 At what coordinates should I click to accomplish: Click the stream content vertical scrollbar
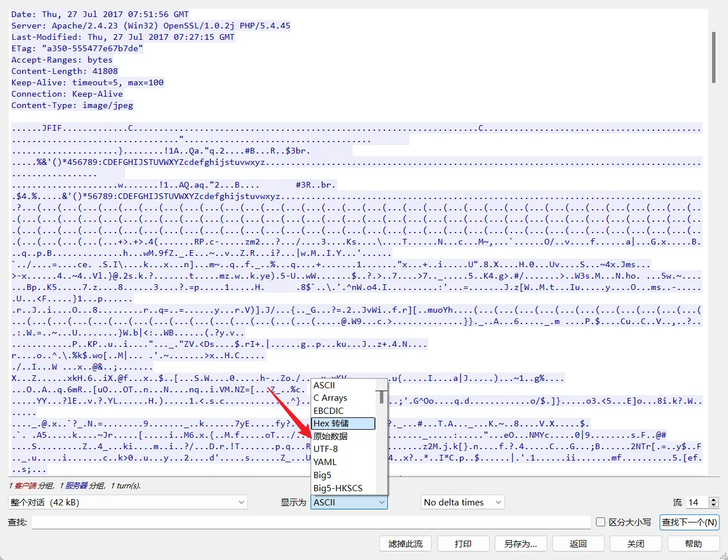(713, 57)
